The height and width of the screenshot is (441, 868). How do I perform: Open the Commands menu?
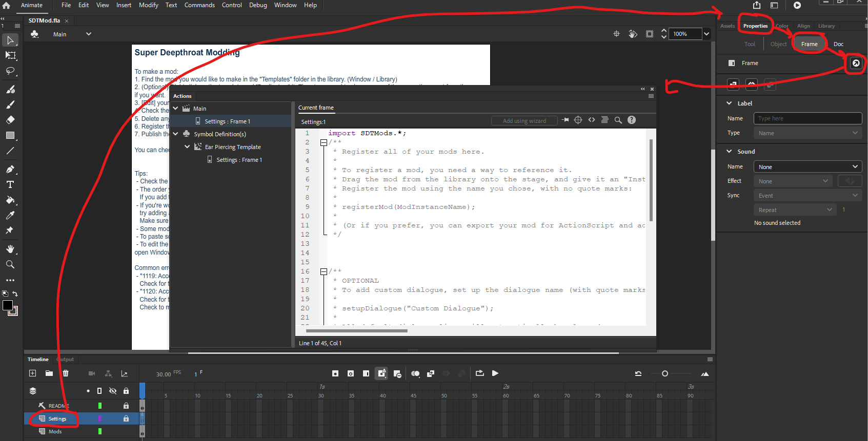pyautogui.click(x=199, y=5)
